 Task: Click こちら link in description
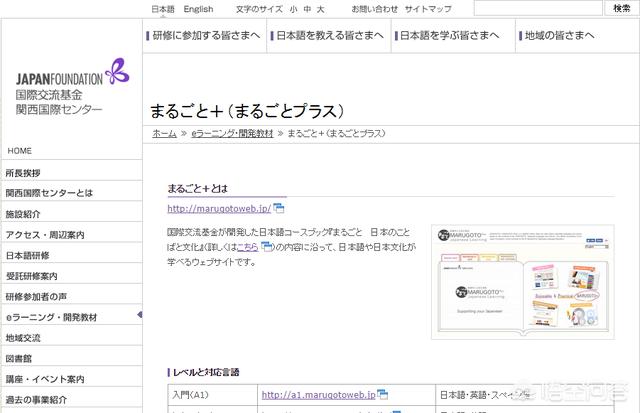(247, 246)
